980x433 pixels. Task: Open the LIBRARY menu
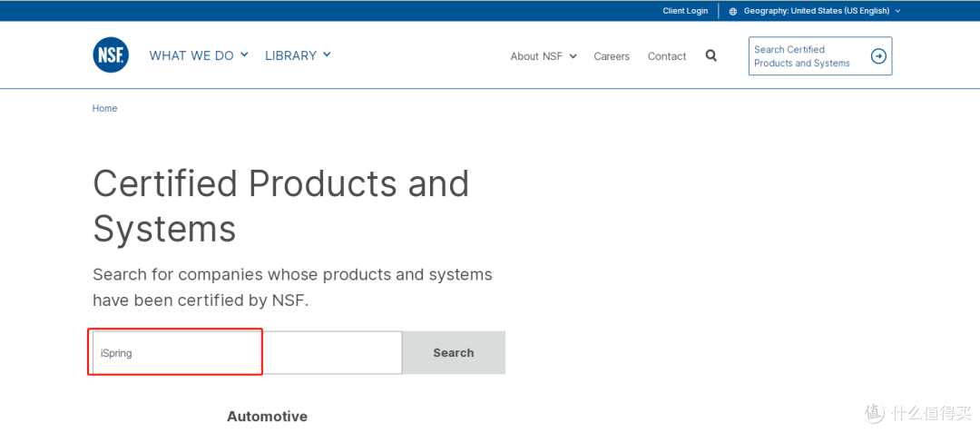(x=290, y=55)
